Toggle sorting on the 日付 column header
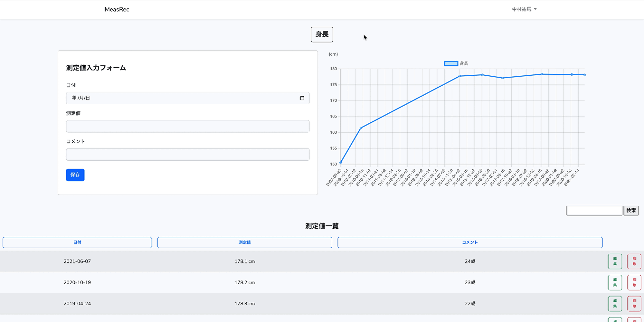Image resolution: width=644 pixels, height=322 pixels. (77, 242)
